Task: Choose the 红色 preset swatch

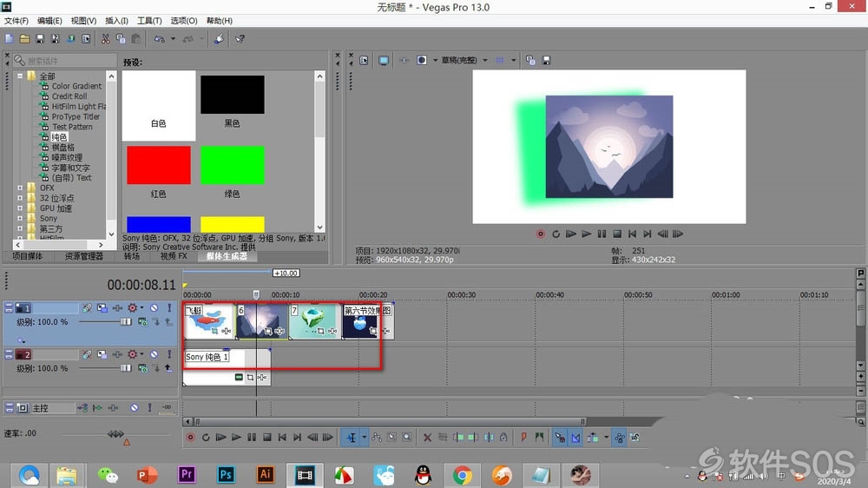Action: pyautogui.click(x=158, y=165)
